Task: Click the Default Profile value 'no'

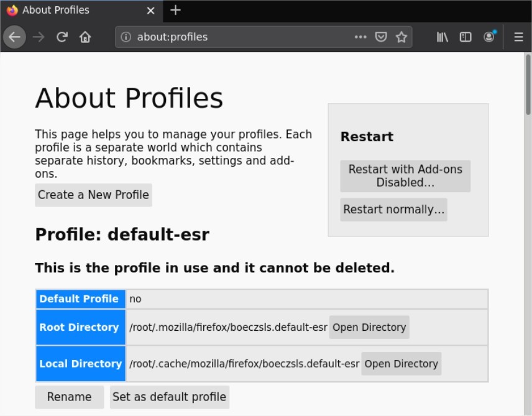Action: tap(135, 299)
